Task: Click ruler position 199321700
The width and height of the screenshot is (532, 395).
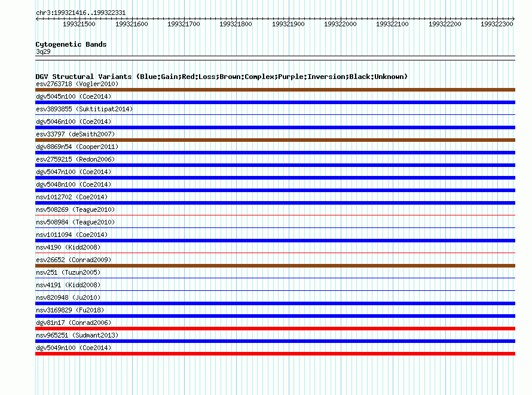Action: [184, 24]
